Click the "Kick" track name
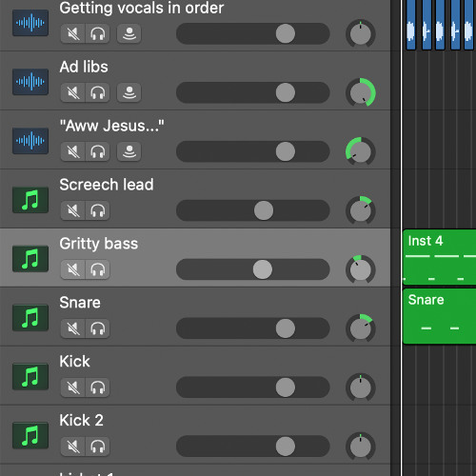Screen dimensions: 476x476 coord(74,362)
